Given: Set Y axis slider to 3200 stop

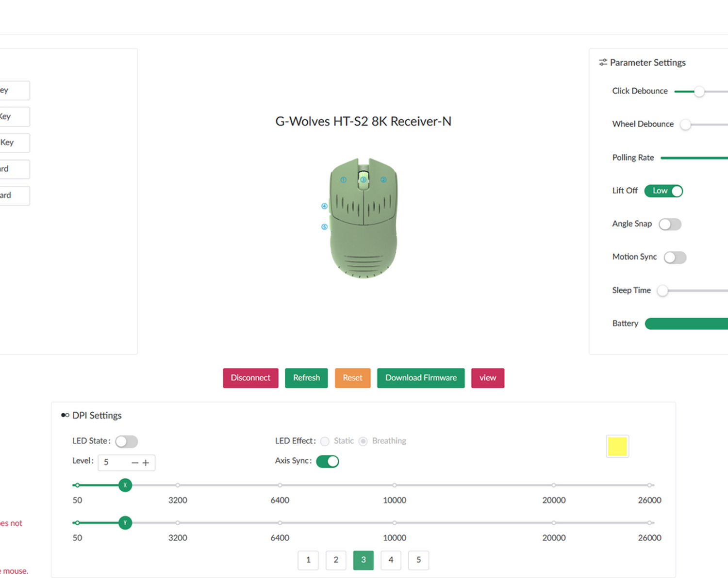Looking at the screenshot, I should click(178, 523).
